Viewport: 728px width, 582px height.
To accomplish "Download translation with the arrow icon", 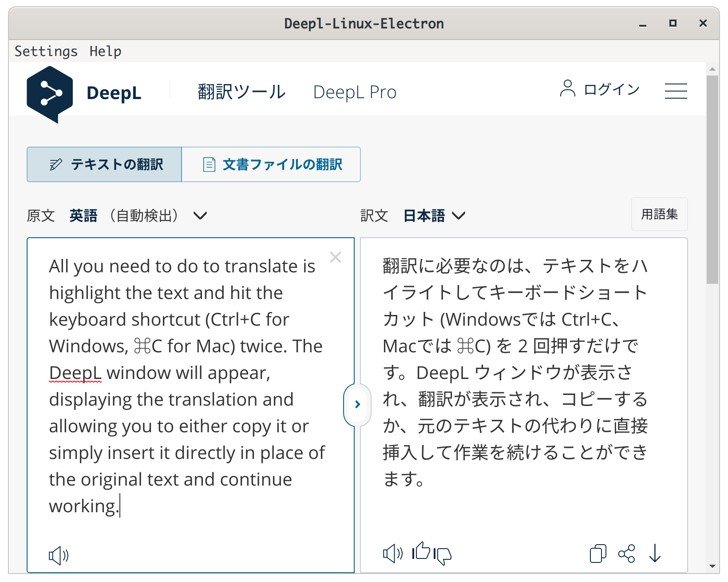I will [x=655, y=554].
